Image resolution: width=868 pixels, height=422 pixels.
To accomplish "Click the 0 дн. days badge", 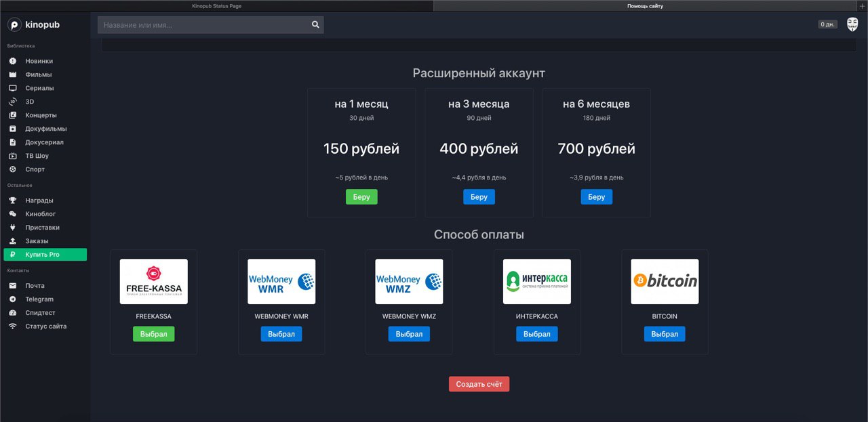I will [x=827, y=24].
